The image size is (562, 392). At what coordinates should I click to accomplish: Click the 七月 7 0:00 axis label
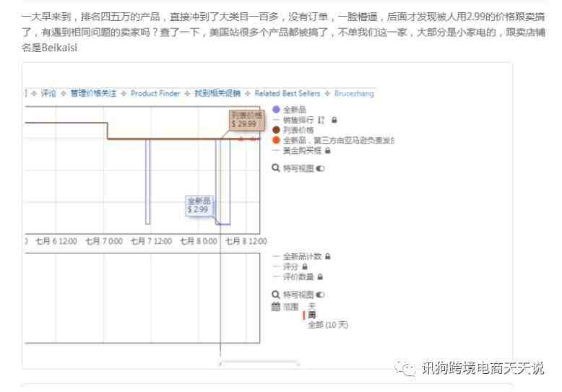[104, 241]
